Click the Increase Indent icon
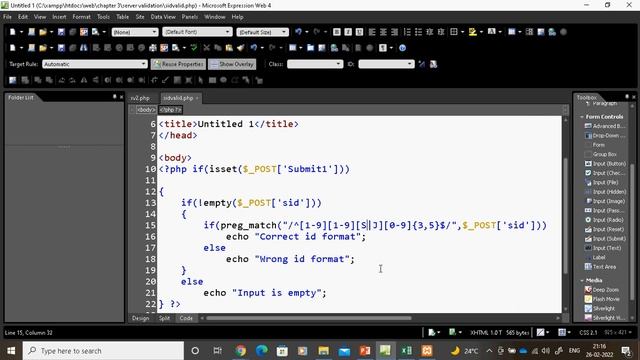640x360 pixels. pyautogui.click(x=441, y=32)
